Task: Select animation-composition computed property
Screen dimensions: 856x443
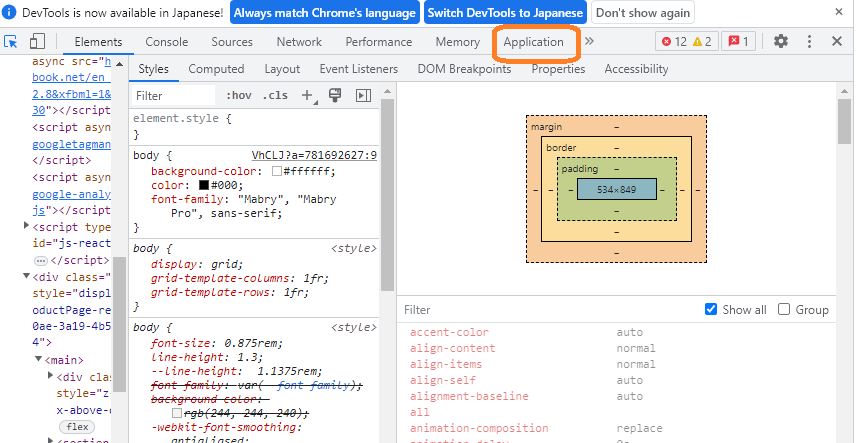Action: [479, 428]
